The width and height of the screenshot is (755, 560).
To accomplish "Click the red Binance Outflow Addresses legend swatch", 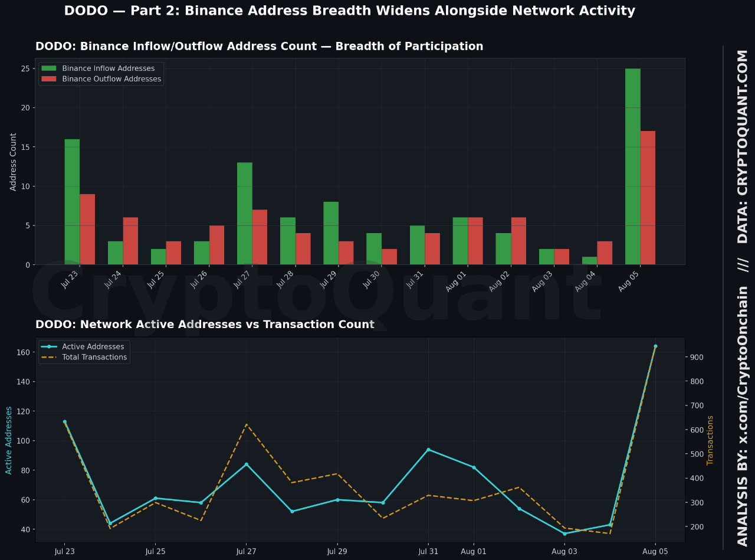I will tap(49, 79).
